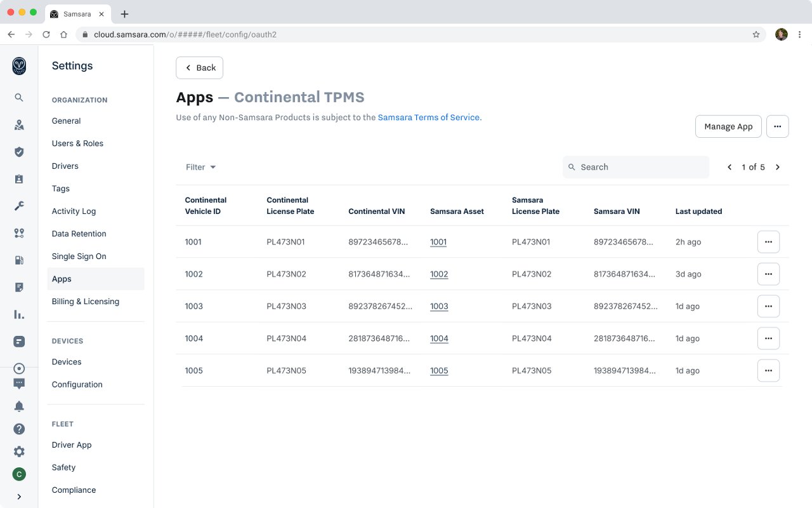Open the Messages chat bubble icon

pos(19,384)
